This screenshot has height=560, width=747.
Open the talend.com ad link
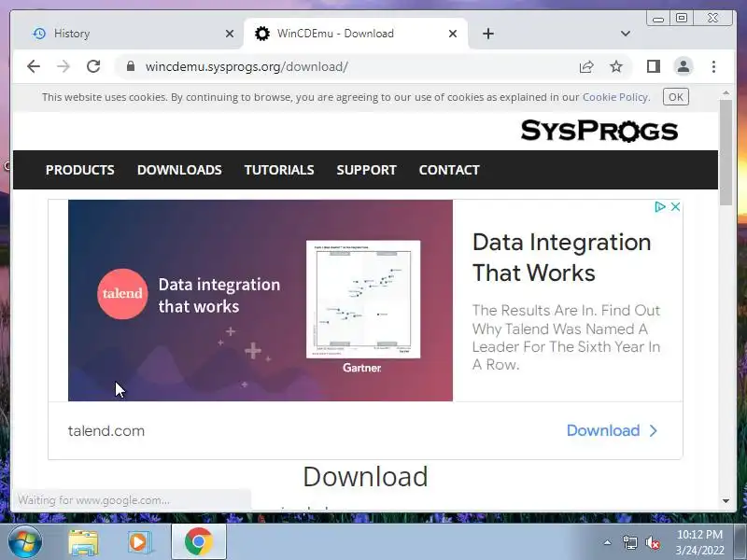click(x=106, y=431)
